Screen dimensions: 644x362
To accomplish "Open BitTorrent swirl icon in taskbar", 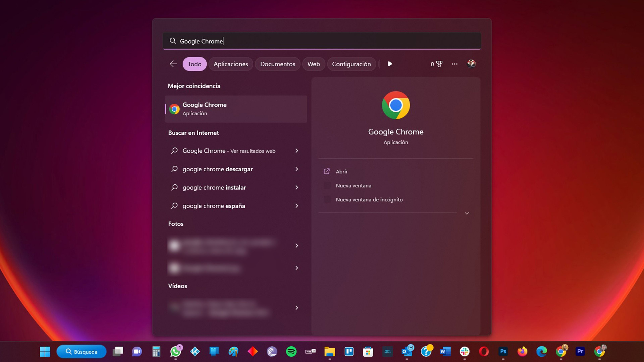I will [272, 351].
